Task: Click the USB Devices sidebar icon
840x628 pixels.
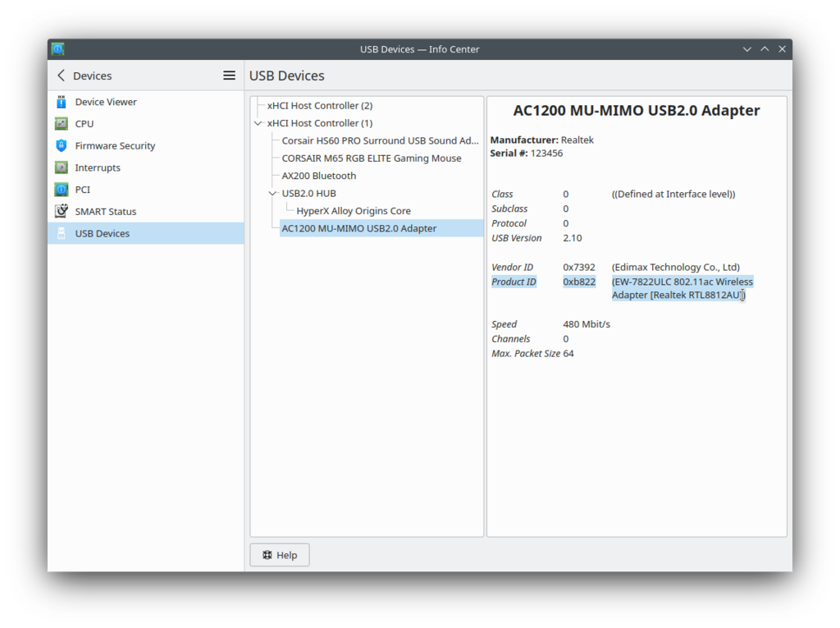Action: 62,233
